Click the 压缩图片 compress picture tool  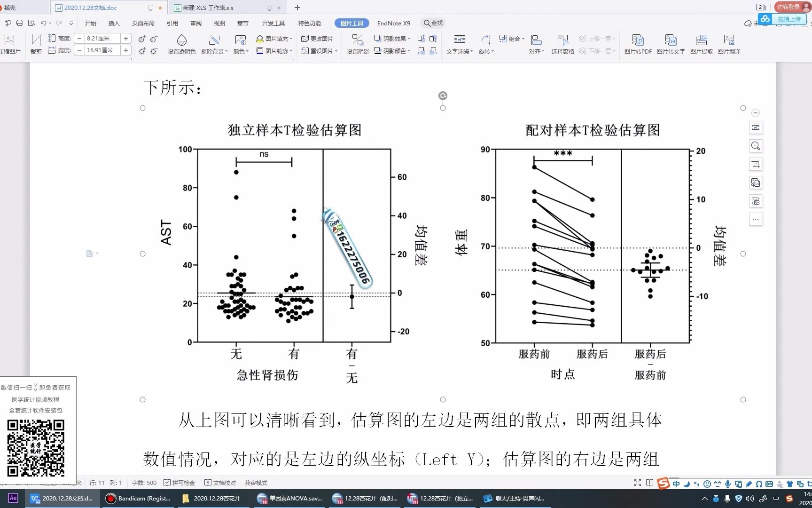(9, 44)
